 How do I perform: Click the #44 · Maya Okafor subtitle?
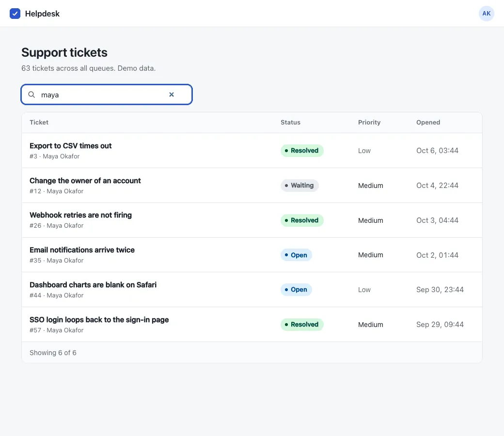(x=56, y=296)
